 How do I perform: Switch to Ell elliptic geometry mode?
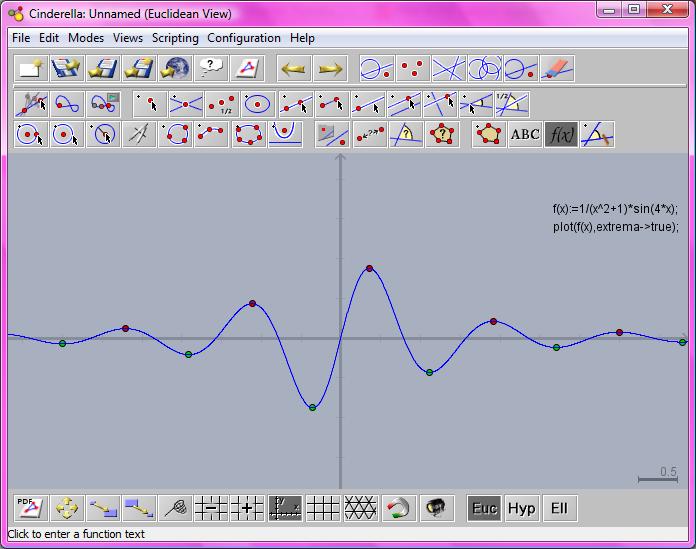[x=558, y=508]
